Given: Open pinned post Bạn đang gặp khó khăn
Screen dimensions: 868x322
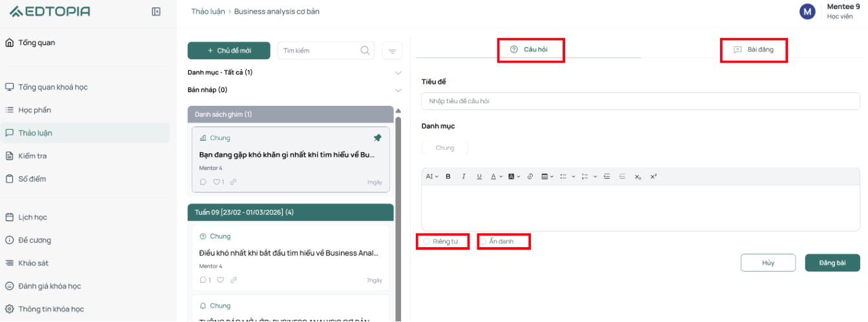Looking at the screenshot, I should pyautogui.click(x=287, y=155).
